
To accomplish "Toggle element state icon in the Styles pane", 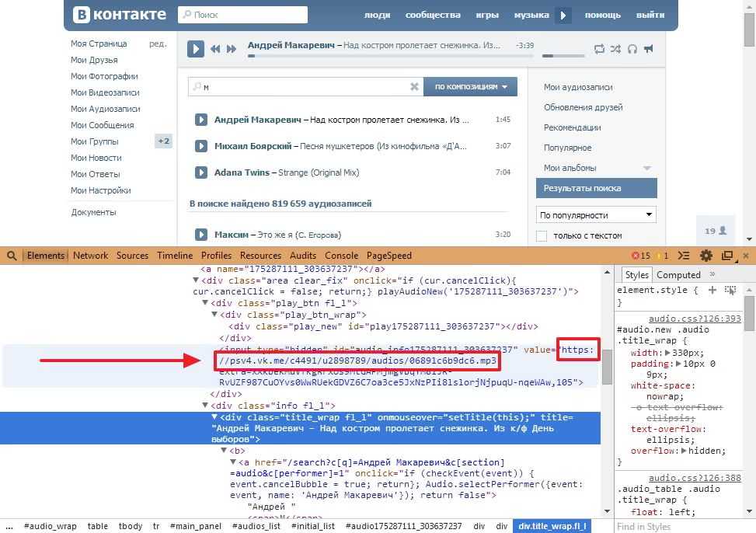I will [x=730, y=290].
